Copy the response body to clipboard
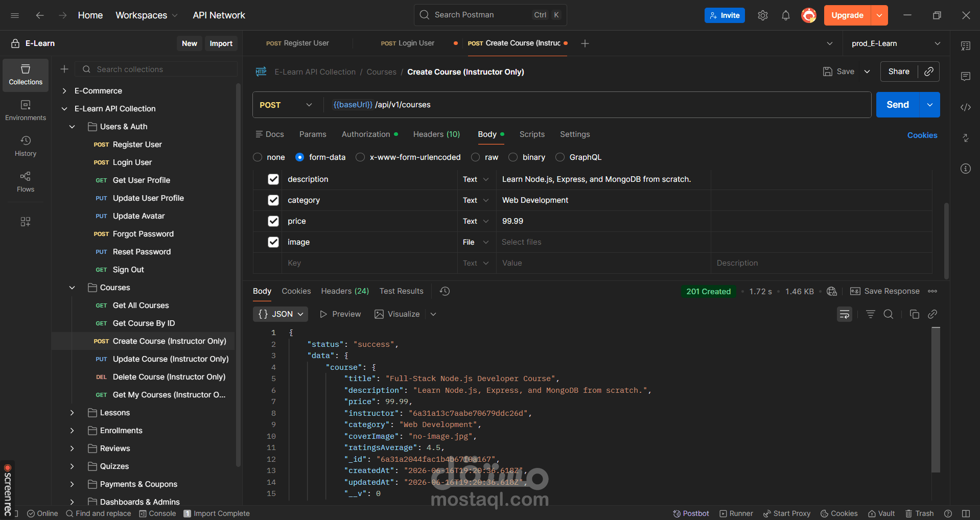 (x=914, y=314)
